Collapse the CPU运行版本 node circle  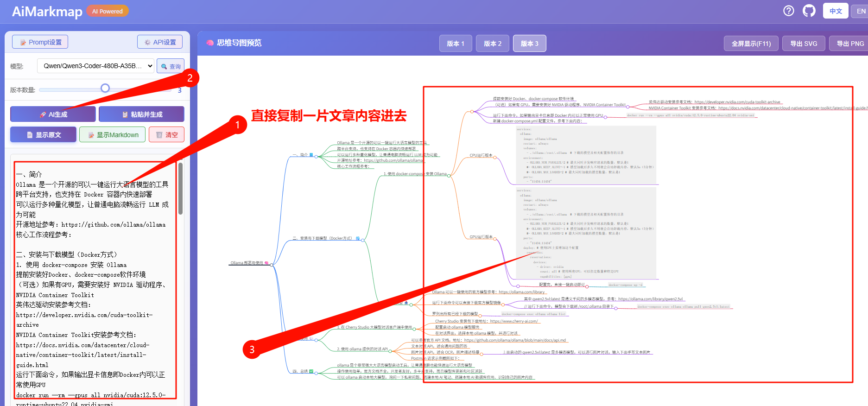[495, 157]
